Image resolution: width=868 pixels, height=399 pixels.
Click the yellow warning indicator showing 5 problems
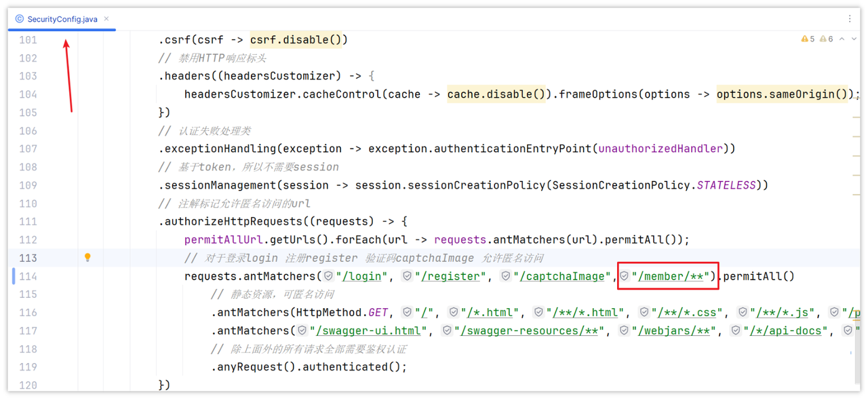(x=808, y=39)
